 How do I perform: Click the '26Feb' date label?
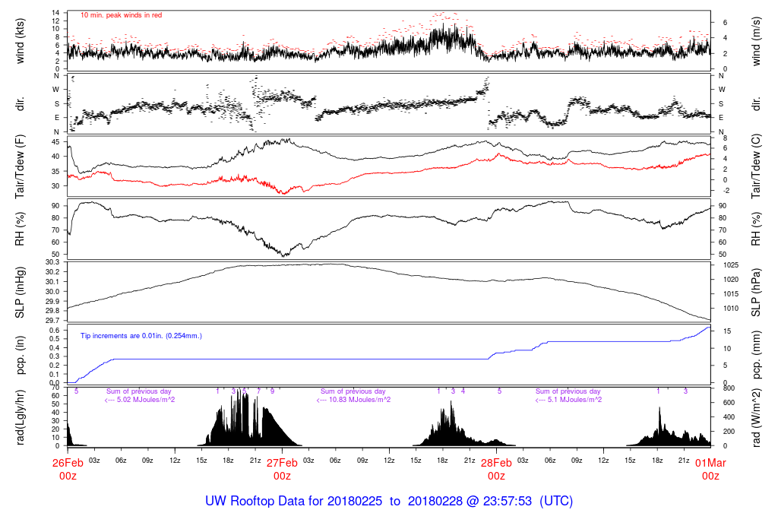68,463
